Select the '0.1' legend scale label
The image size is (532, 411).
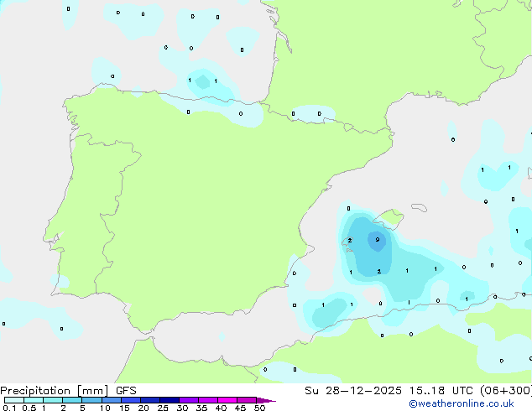[9, 408]
